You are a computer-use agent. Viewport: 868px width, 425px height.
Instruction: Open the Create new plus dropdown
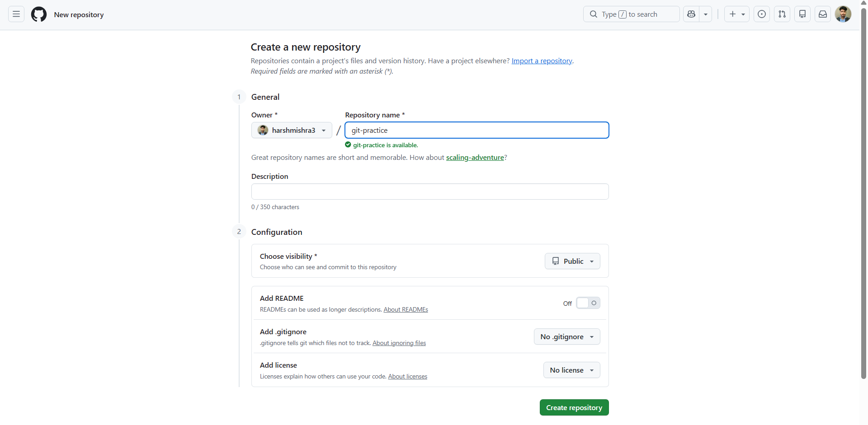737,14
